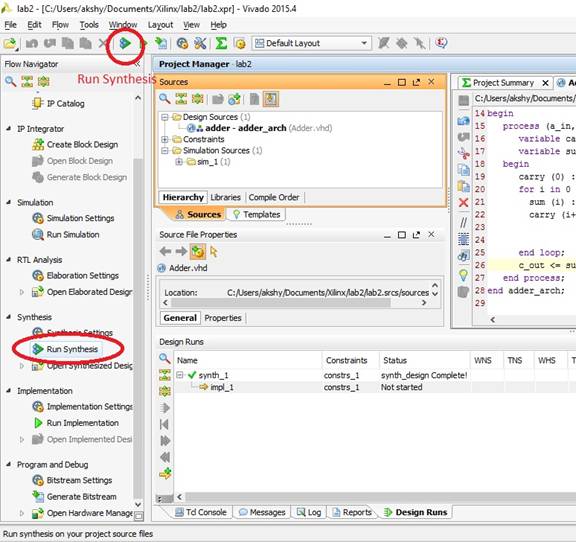
Task: Open the Messages tab
Action: click(262, 512)
